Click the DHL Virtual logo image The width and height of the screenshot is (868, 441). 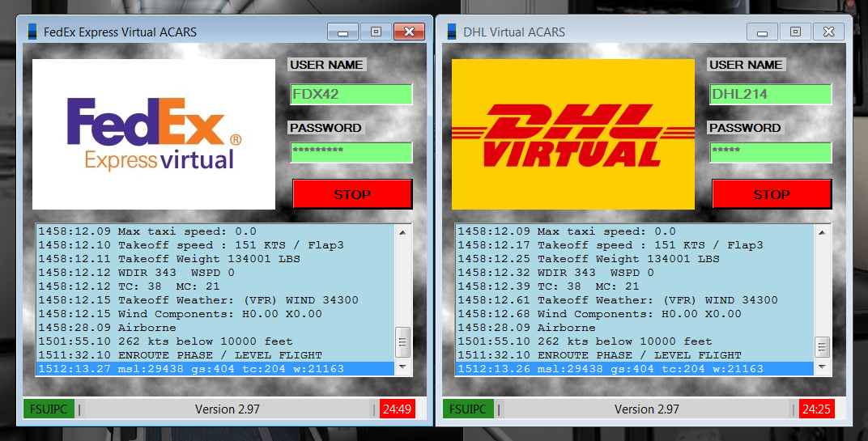(x=573, y=134)
